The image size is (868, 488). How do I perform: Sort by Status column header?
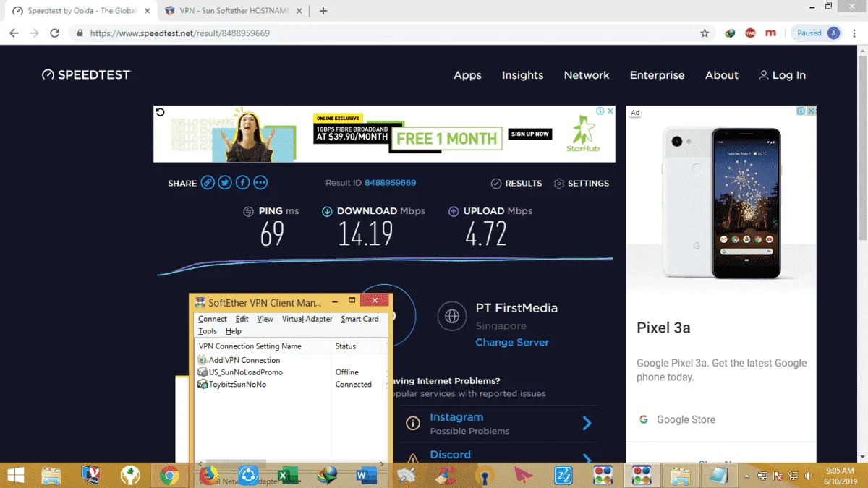[359, 346]
